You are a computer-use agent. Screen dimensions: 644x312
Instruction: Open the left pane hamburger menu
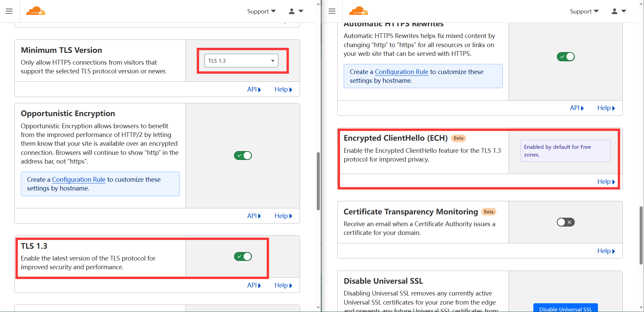pyautogui.click(x=9, y=11)
